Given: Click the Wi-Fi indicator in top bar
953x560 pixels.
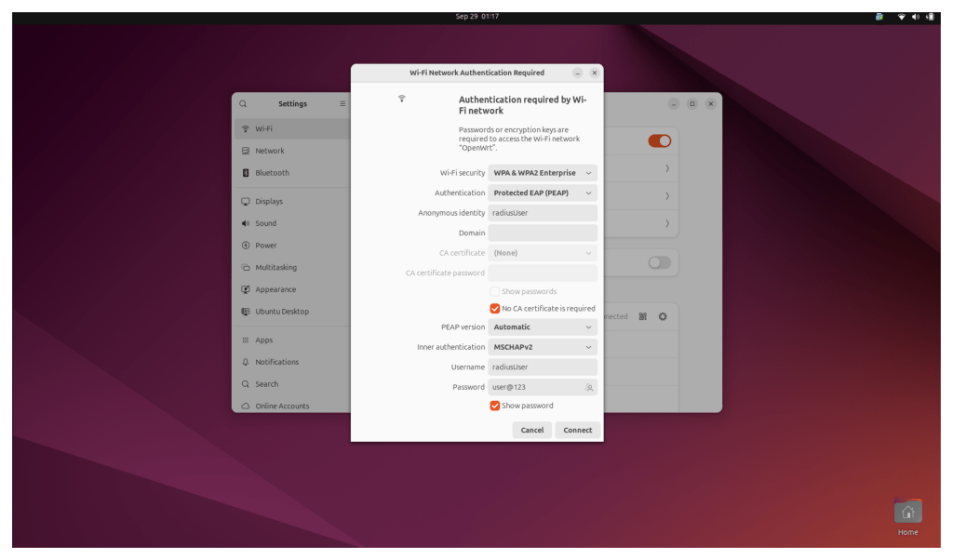Looking at the screenshot, I should pyautogui.click(x=901, y=16).
